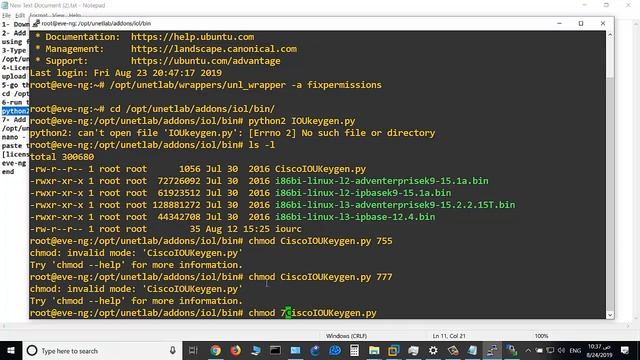Click 'i86bi-linux-l2-adventerprisek9-15.1a.bin' file name
The height and width of the screenshot is (360, 640).
[x=381, y=181]
